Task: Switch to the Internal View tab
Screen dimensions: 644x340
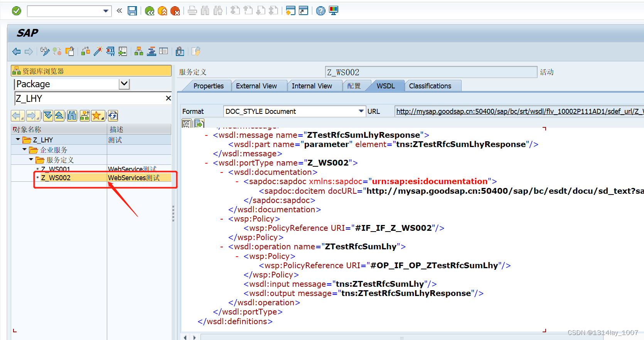Action: pyautogui.click(x=312, y=86)
